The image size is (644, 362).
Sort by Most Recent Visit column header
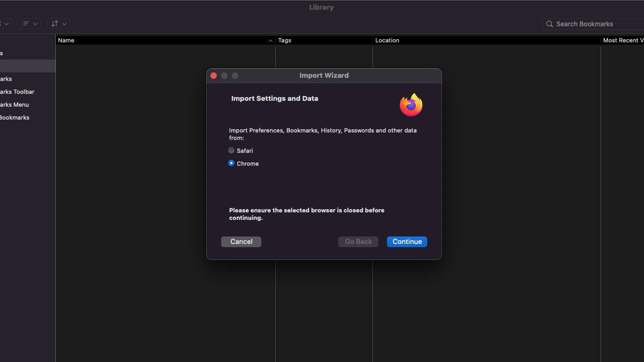click(623, 40)
